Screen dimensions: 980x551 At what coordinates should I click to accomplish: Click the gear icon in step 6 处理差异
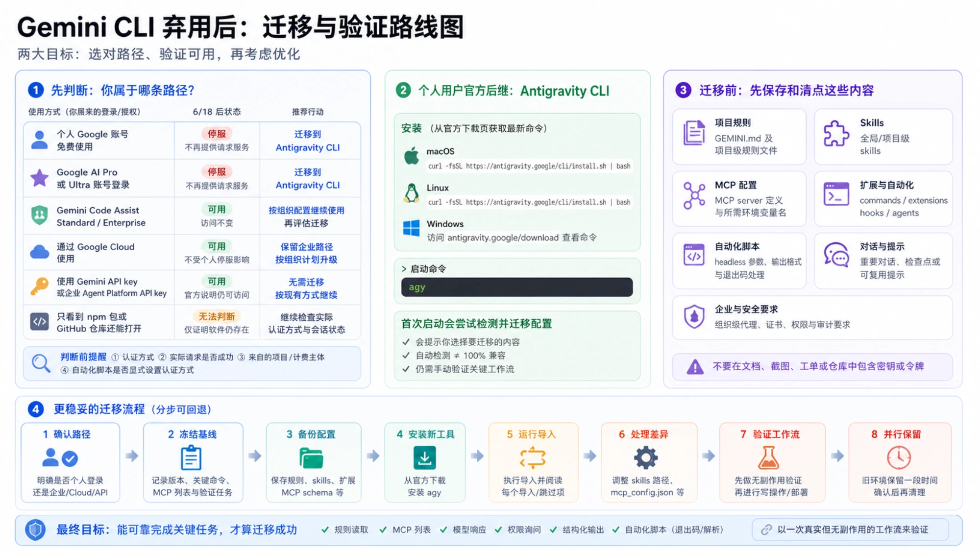point(646,458)
